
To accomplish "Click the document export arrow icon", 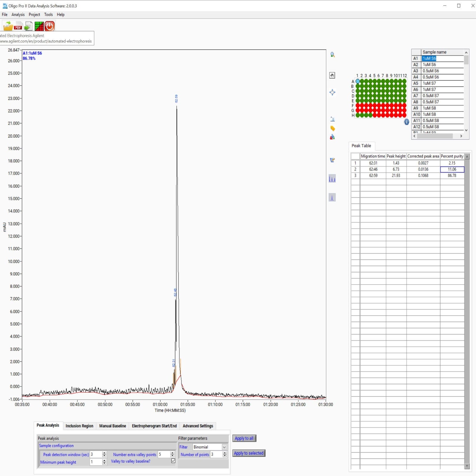I will pos(29,26).
